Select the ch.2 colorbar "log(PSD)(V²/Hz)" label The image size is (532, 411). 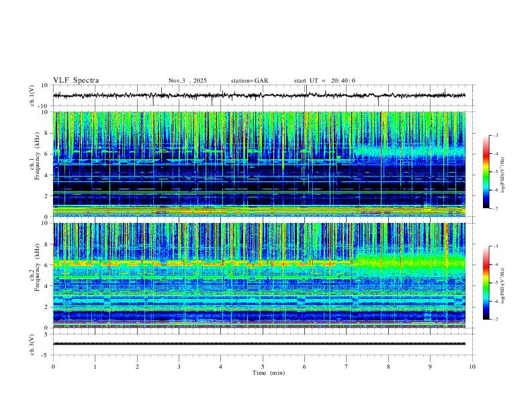coord(503,286)
